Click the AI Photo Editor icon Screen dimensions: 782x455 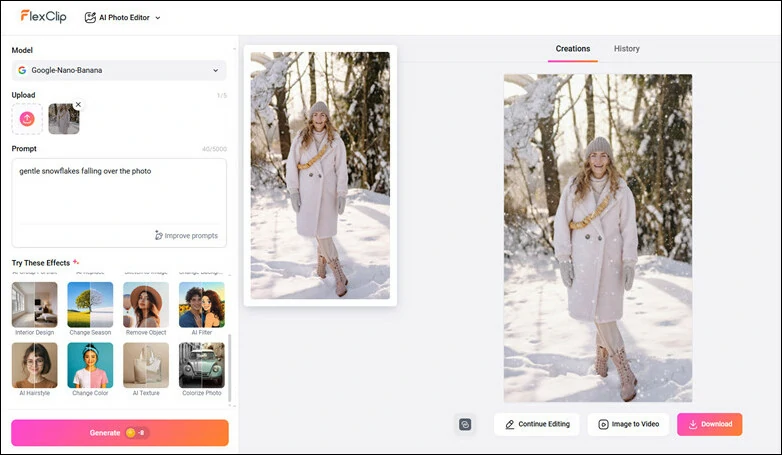point(90,17)
